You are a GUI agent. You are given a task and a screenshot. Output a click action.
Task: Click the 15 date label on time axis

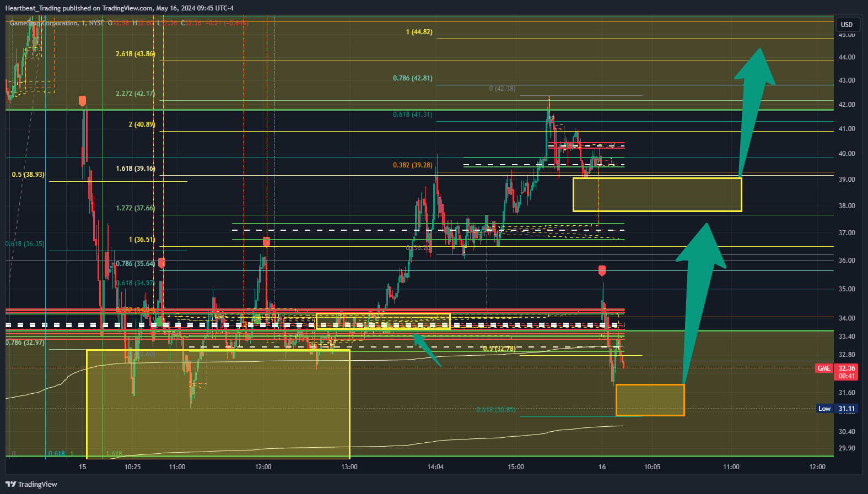tap(82, 467)
